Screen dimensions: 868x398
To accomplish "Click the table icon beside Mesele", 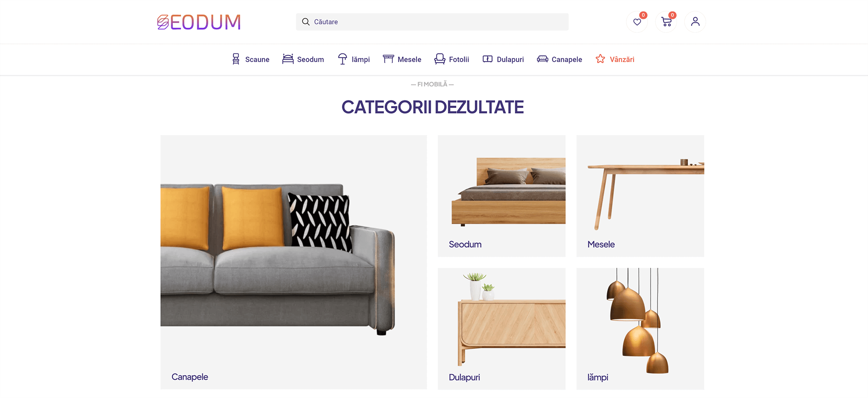I will (x=388, y=59).
